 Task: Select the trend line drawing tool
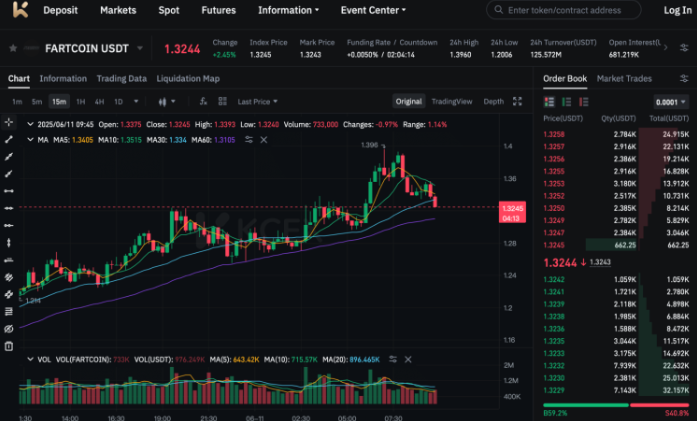pyautogui.click(x=9, y=139)
